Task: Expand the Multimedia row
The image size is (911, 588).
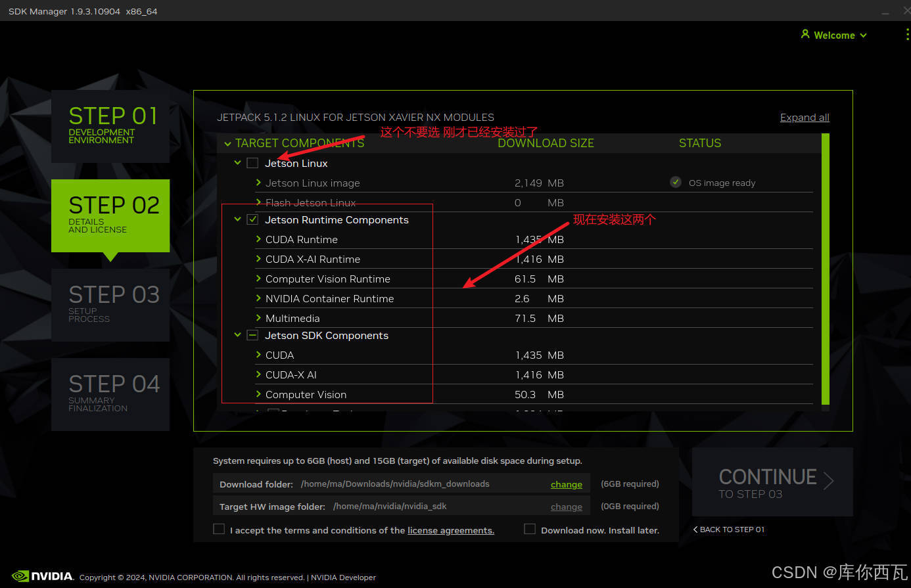Action: coord(258,318)
